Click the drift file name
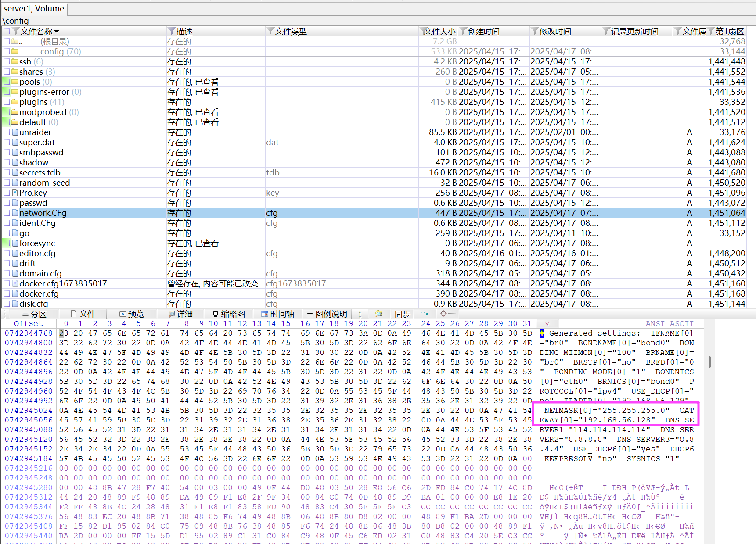The width and height of the screenshot is (756, 544). pos(27,263)
